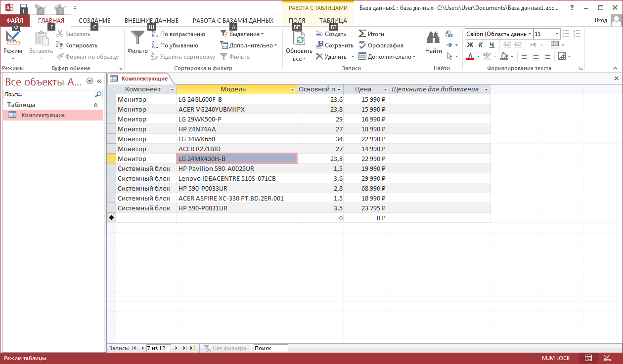Open the font size 11 dropdown
Image resolution: width=623 pixels, height=364 pixels.
557,34
